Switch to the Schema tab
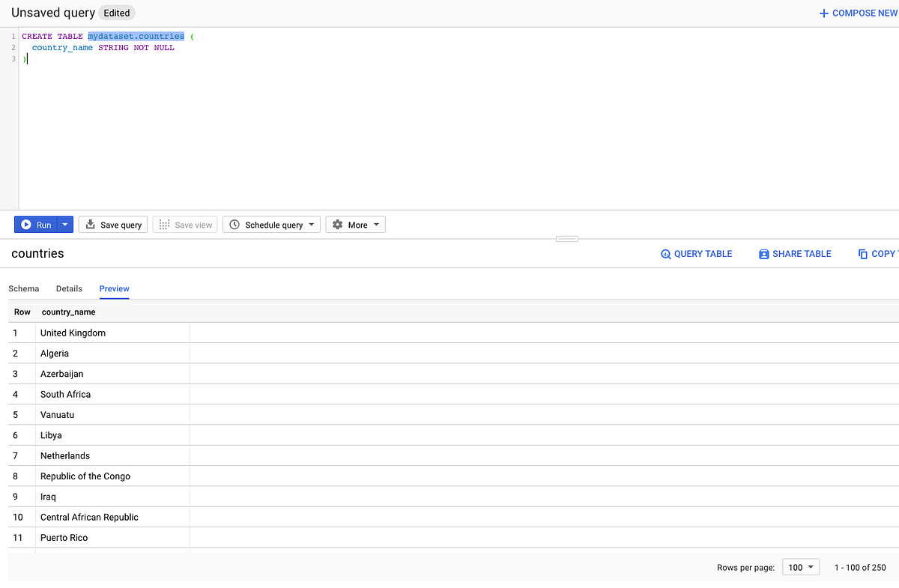The width and height of the screenshot is (899, 588). [23, 288]
